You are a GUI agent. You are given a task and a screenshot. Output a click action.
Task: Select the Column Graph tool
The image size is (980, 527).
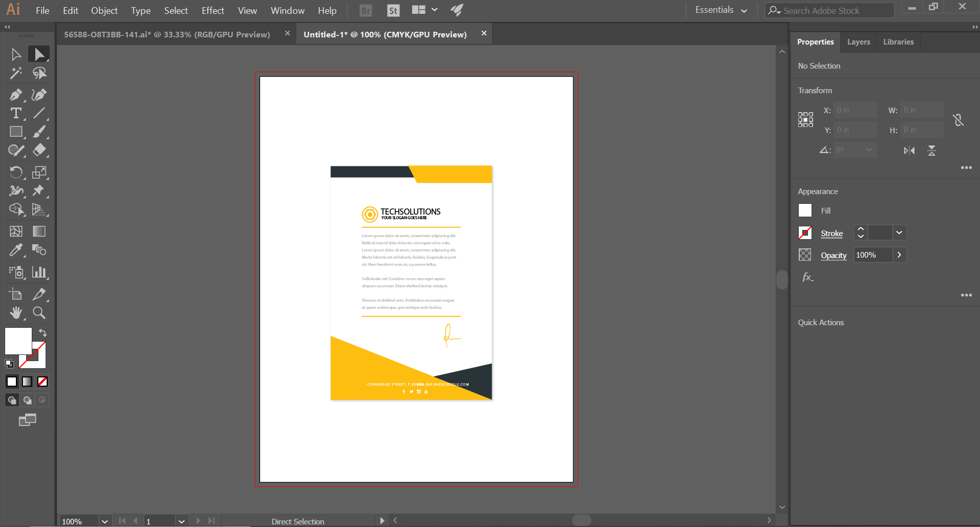[x=39, y=272]
